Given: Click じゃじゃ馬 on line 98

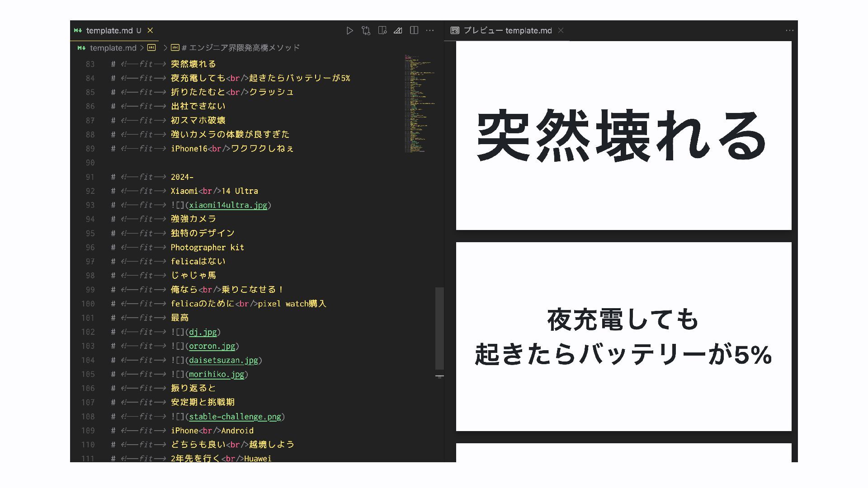Looking at the screenshot, I should click(193, 275).
